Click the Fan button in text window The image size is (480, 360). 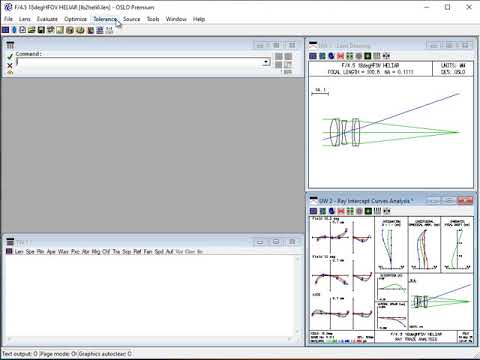pyautogui.click(x=148, y=252)
